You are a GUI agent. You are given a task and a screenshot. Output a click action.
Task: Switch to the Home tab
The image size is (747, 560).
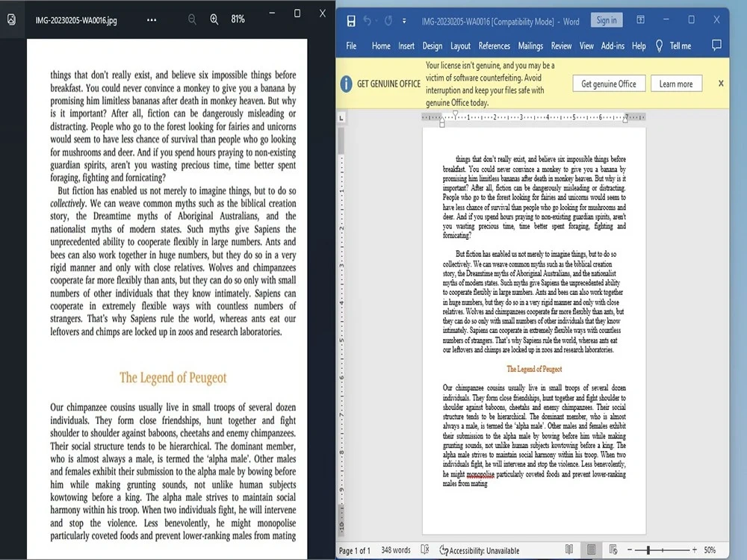click(381, 46)
